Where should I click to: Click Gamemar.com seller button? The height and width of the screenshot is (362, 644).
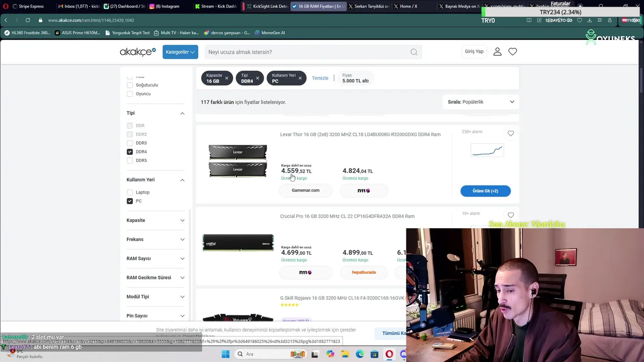pyautogui.click(x=305, y=191)
